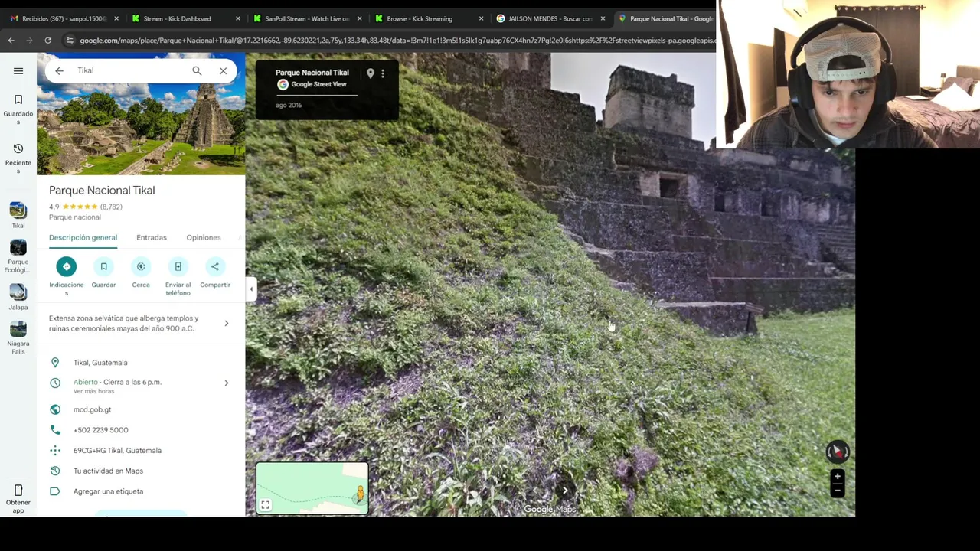
Task: Click the browser address bar URL
Action: click(x=397, y=40)
